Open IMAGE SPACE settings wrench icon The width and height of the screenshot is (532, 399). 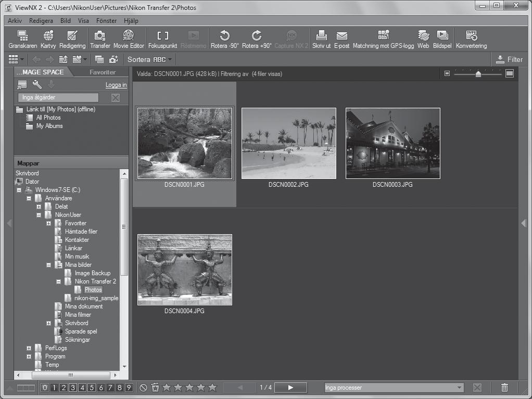tap(37, 84)
